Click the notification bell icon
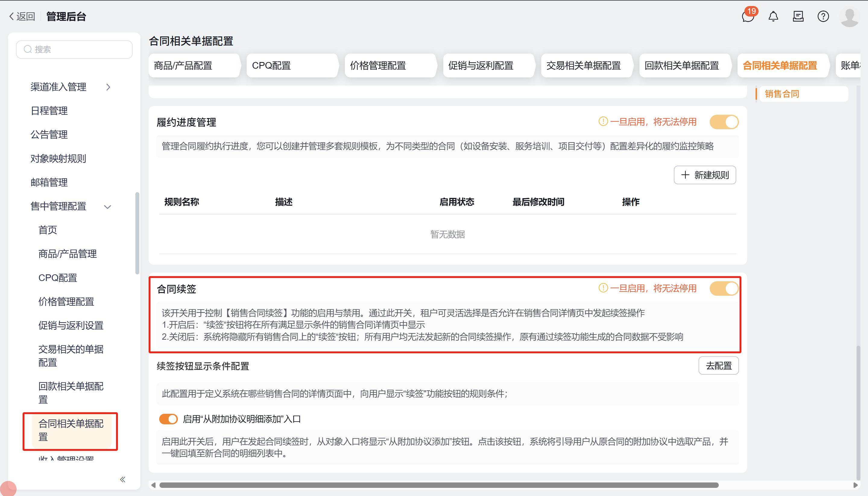 [x=773, y=16]
